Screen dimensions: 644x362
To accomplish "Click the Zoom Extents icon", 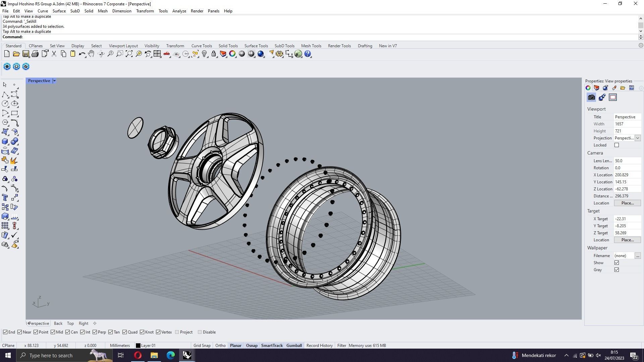I will (129, 54).
